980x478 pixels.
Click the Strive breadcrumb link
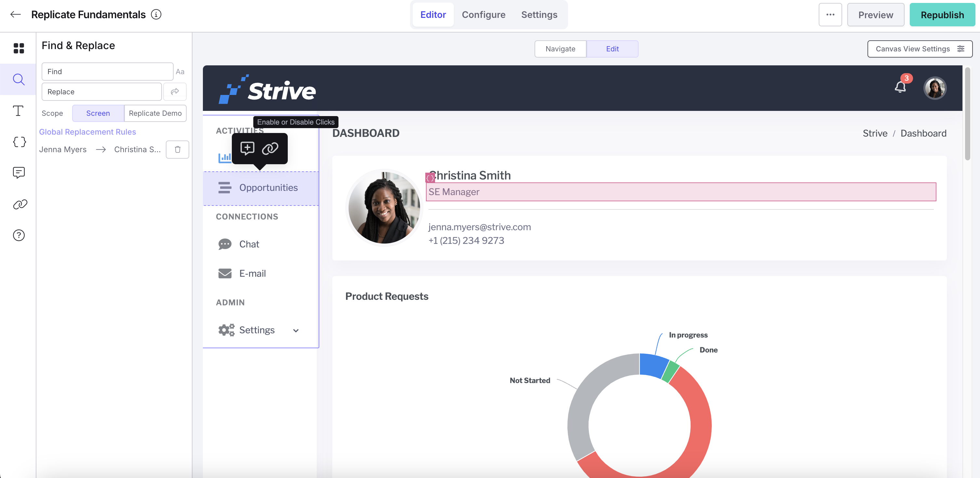(875, 133)
